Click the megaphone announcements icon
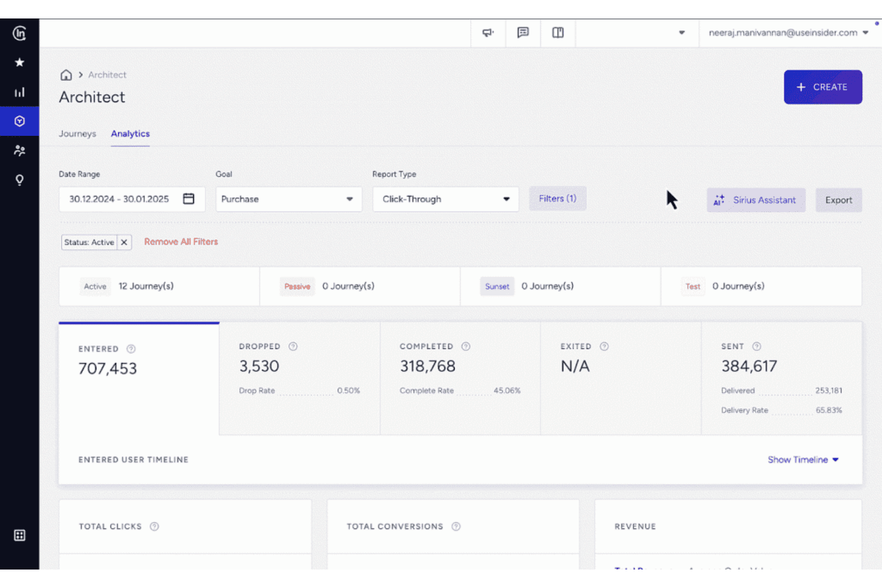882x588 pixels. [x=488, y=33]
